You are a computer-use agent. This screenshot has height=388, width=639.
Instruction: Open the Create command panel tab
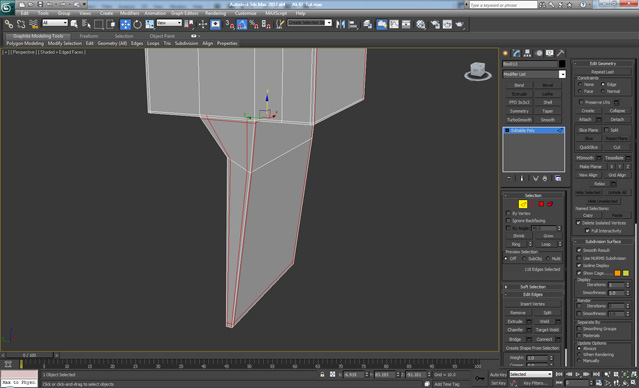coord(506,53)
